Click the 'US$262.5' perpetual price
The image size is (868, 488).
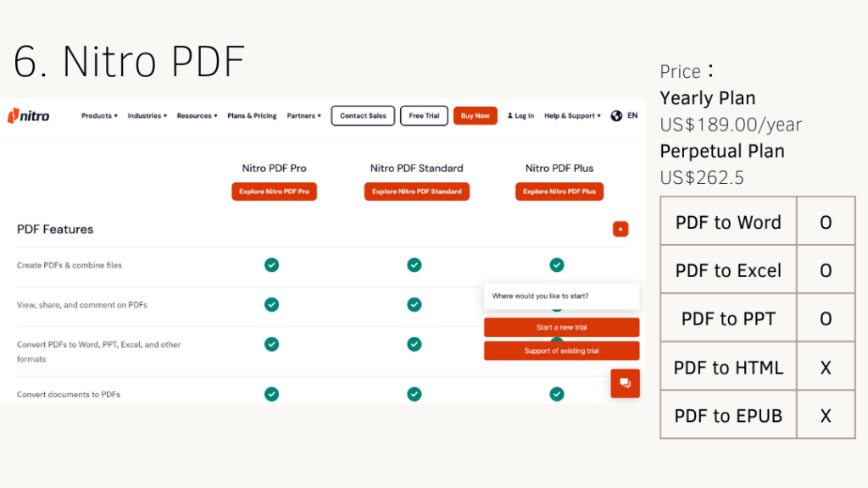(702, 178)
